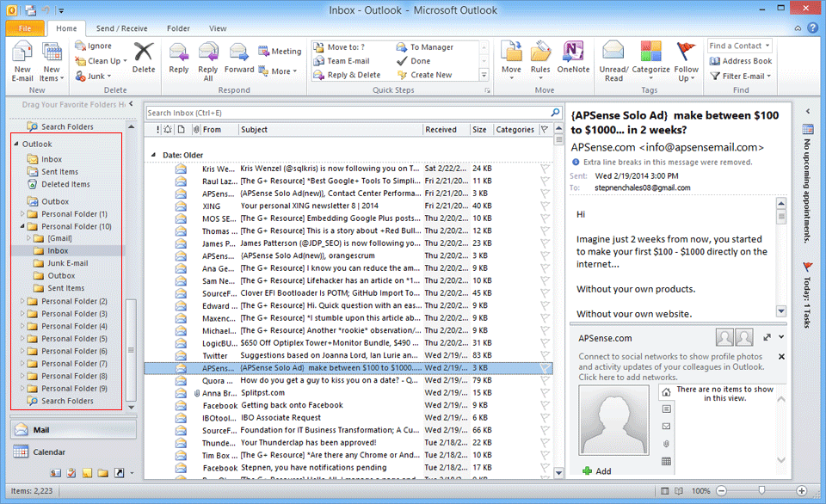Collapse the Date: Older group
Viewport: 826px width, 504px height.
153,155
